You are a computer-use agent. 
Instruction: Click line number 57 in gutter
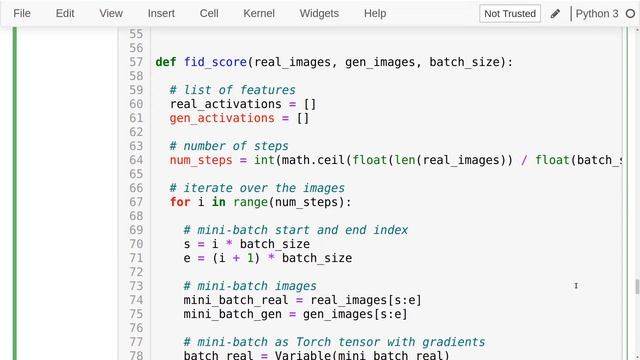(x=136, y=62)
